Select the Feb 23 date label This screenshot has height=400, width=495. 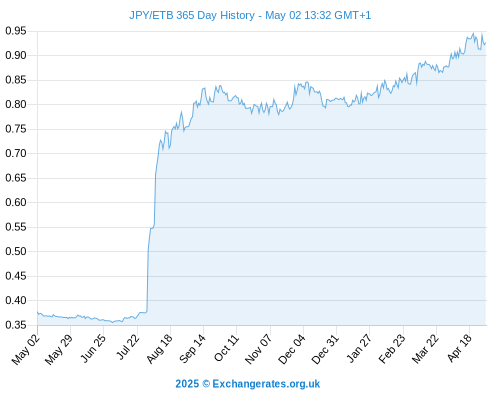[392, 349]
